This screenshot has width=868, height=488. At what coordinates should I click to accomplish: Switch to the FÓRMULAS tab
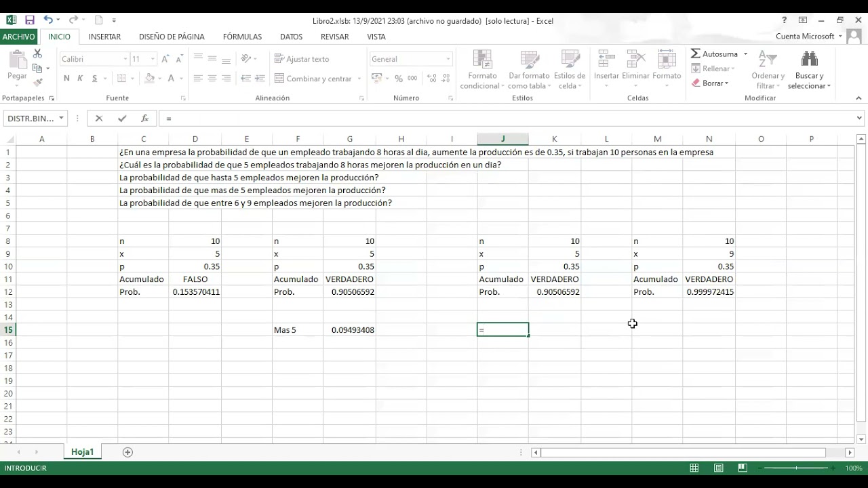click(x=242, y=37)
